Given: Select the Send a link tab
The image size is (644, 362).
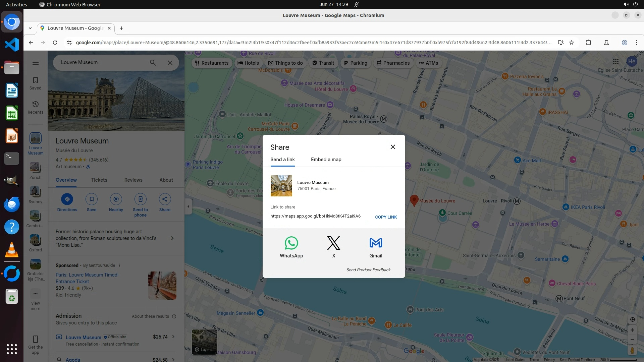Looking at the screenshot, I should 282,160.
